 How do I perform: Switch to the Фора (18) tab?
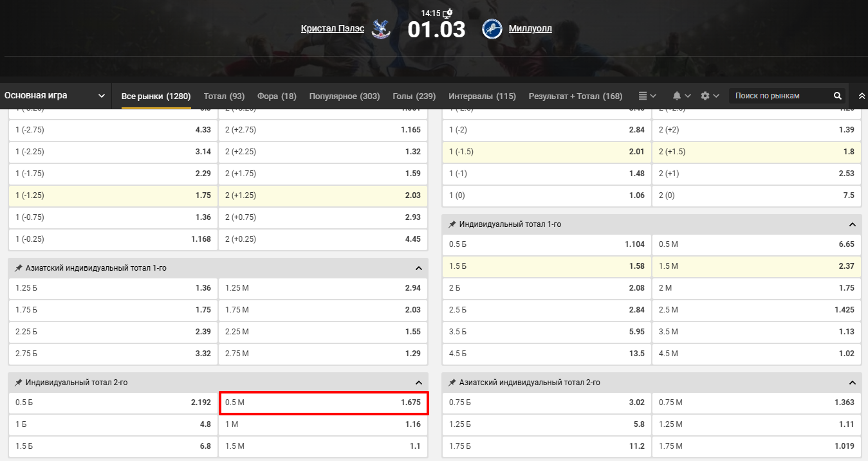(277, 96)
